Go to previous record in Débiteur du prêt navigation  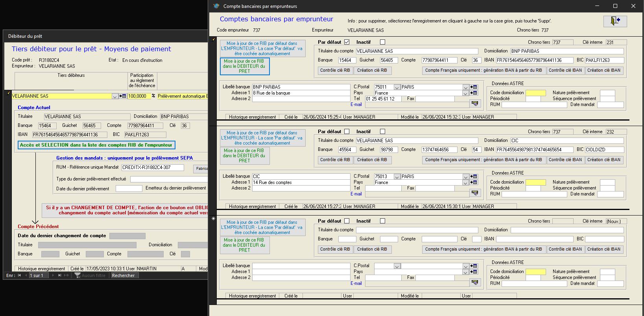coord(26,275)
